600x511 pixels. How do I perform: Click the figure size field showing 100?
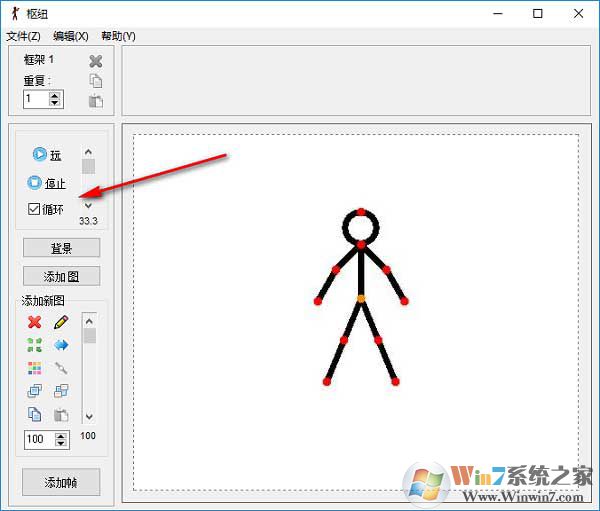point(40,439)
